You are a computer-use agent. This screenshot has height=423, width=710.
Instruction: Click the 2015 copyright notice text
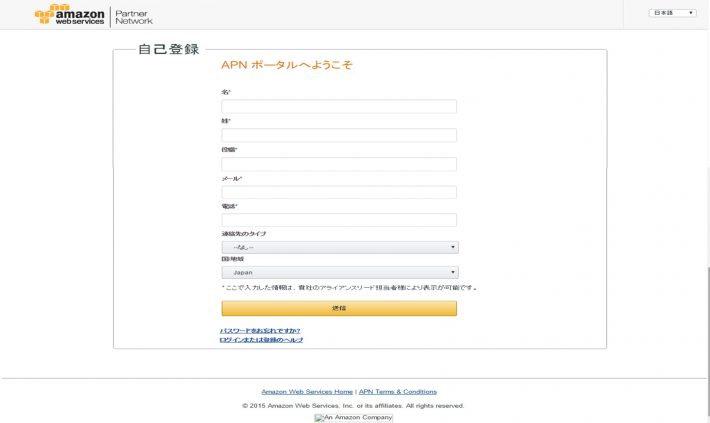coord(353,406)
